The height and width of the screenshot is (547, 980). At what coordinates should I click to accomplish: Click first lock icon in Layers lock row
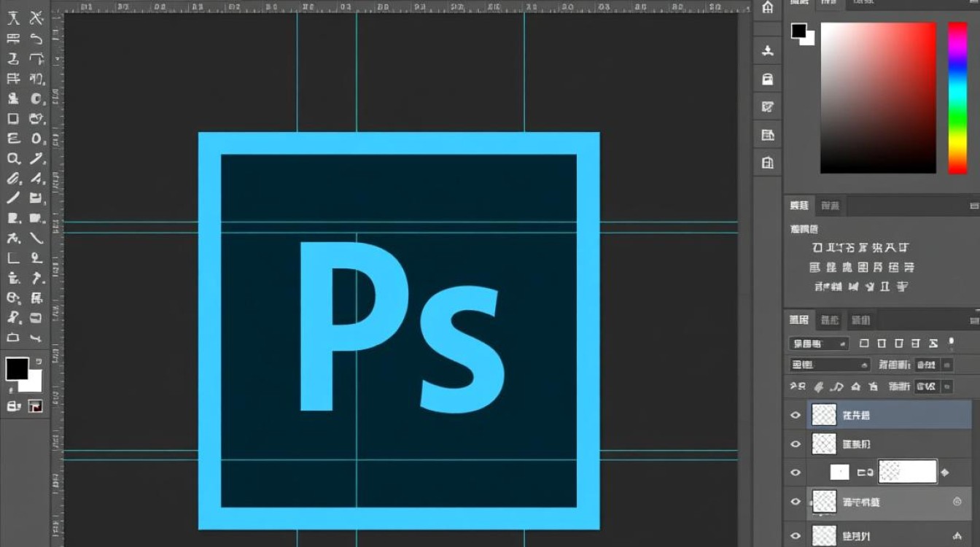click(798, 387)
